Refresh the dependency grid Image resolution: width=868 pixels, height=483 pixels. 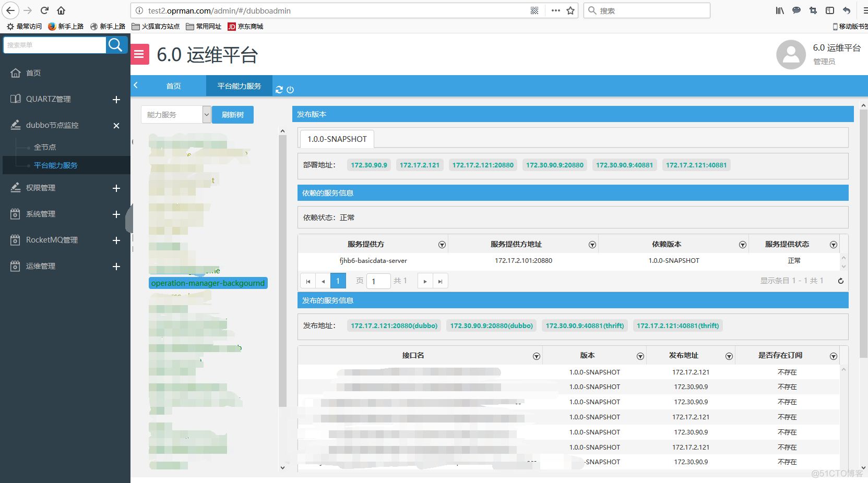point(840,281)
